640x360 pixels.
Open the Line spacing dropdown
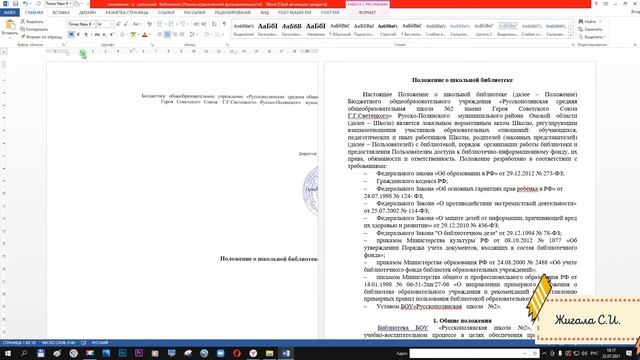pyautogui.click(x=193, y=35)
